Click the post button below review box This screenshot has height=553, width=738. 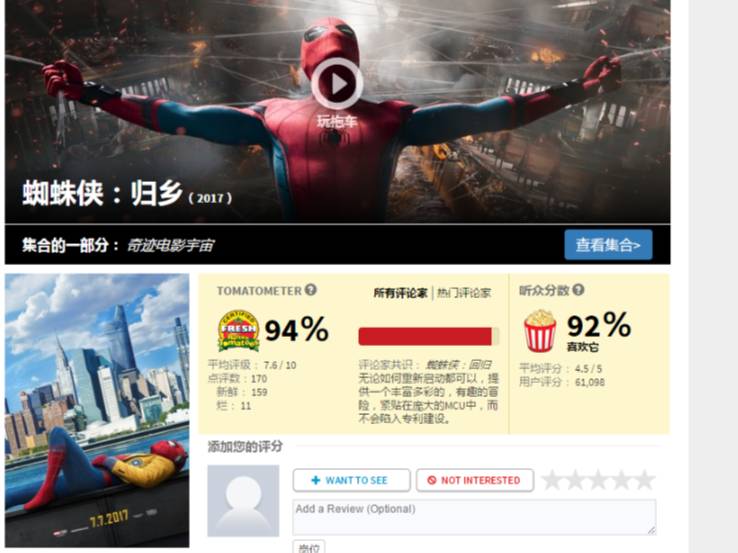309,548
